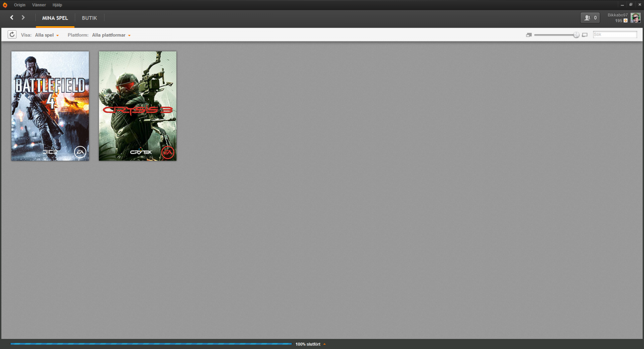644x349 pixels.
Task: Minimize the Origin window
Action: (x=622, y=5)
